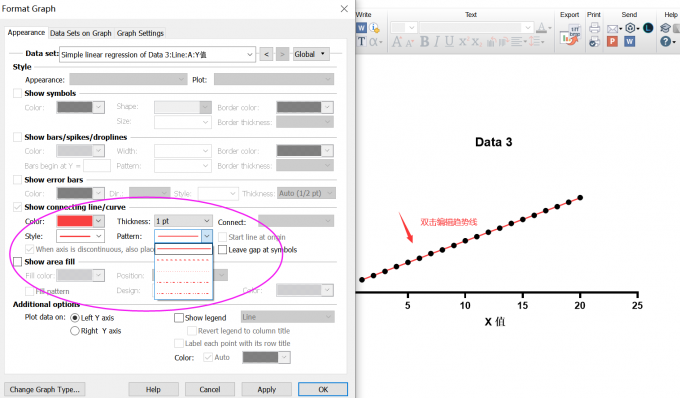
Task: Open the Data set dropdown
Action: 157,55
